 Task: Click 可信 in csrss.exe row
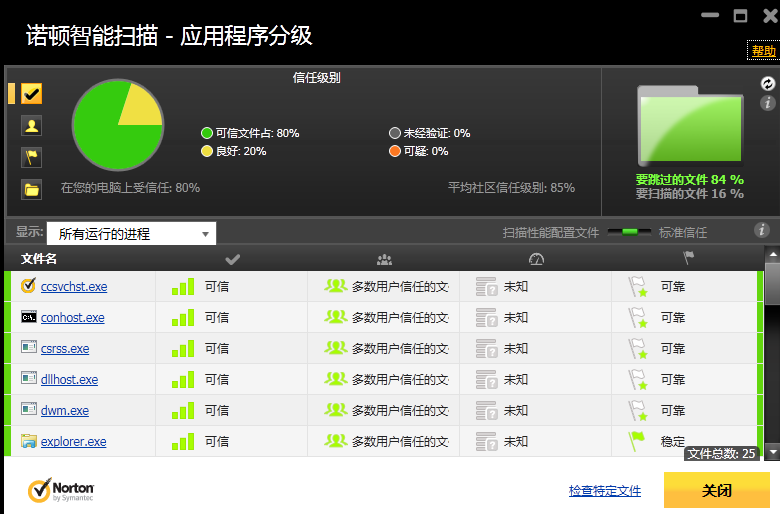[x=217, y=348]
